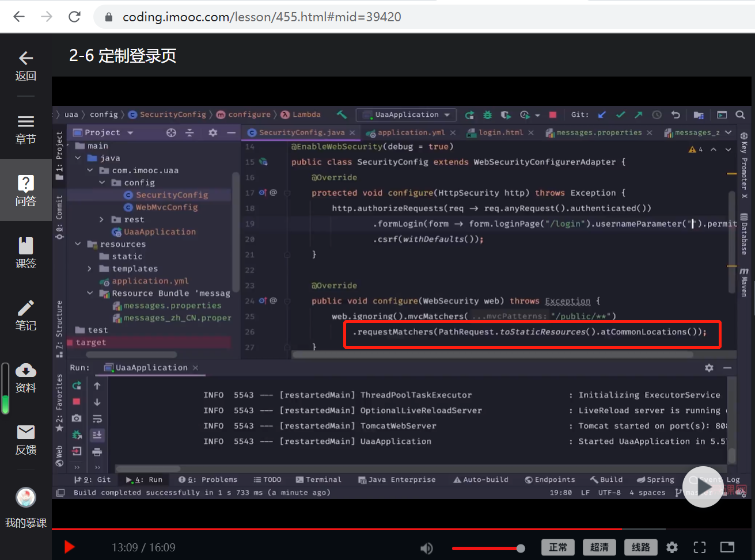The image size is (755, 560).
Task: Click the green hammer Build icon
Action: [x=342, y=115]
